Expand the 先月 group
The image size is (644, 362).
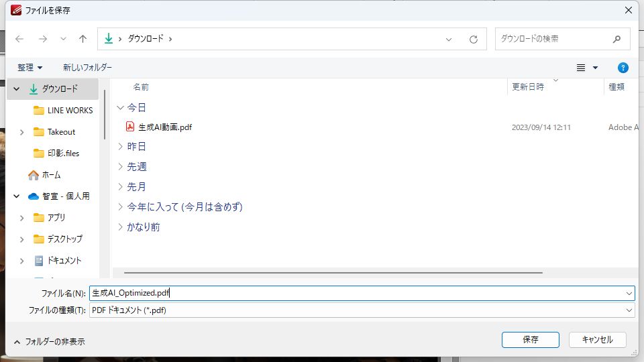120,186
